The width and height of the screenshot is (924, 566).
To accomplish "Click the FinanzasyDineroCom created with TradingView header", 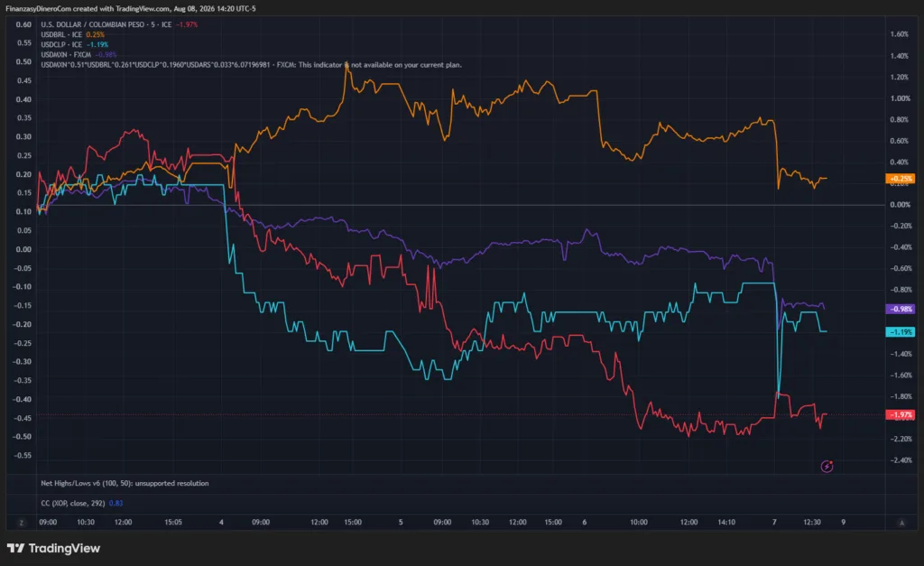I will coord(130,9).
